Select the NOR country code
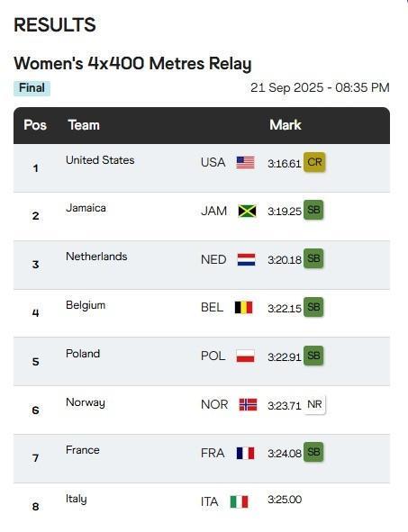This screenshot has height=532, width=408. point(214,404)
